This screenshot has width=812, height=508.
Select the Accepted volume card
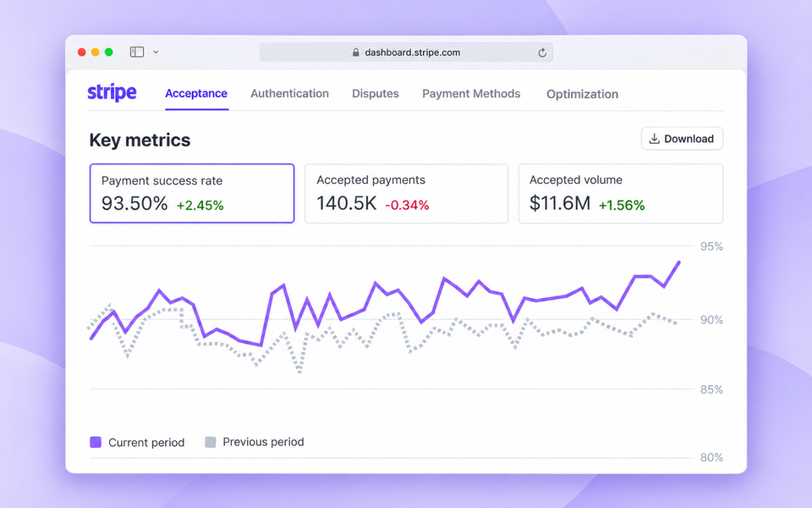(x=620, y=193)
